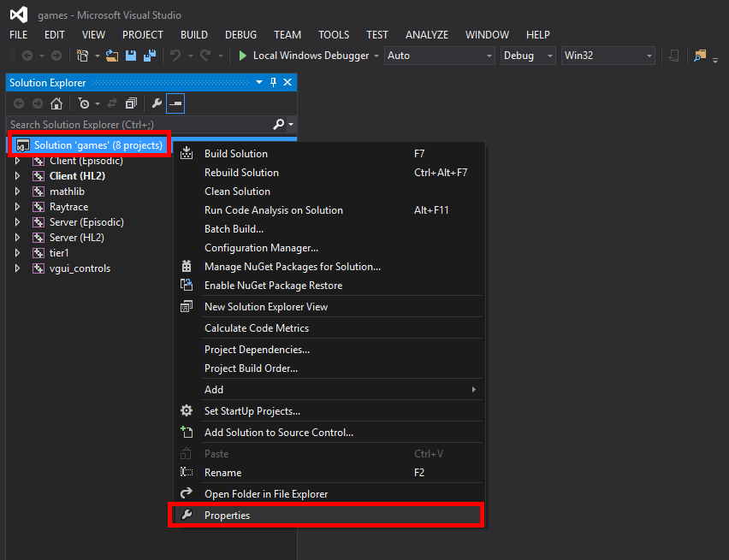Open the VIEW menu

click(x=93, y=35)
